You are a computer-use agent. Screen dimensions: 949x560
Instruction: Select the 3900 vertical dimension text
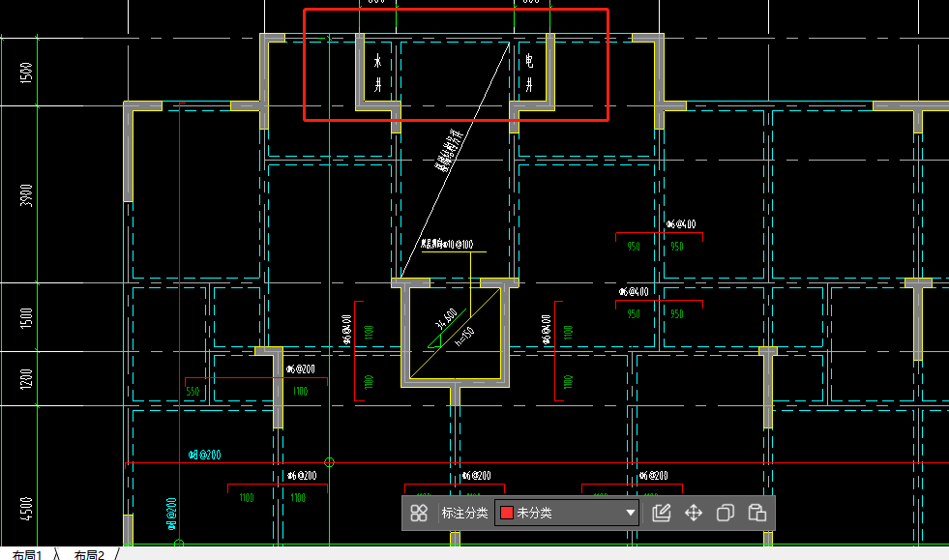click(x=26, y=195)
